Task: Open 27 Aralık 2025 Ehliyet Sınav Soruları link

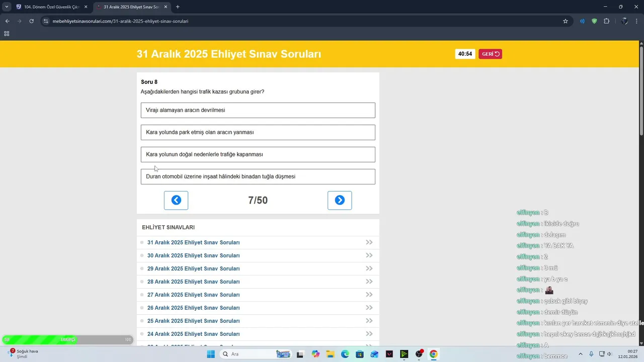Action: [193, 295]
